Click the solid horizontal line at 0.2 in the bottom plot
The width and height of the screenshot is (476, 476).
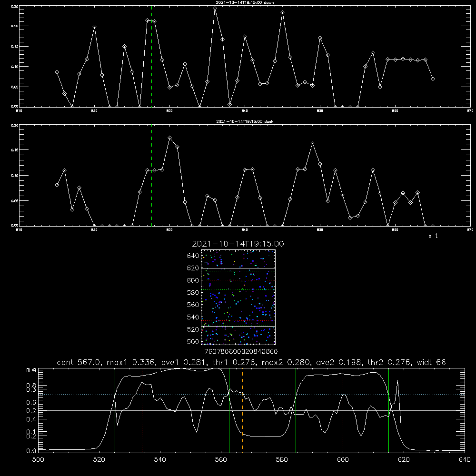tap(251, 410)
